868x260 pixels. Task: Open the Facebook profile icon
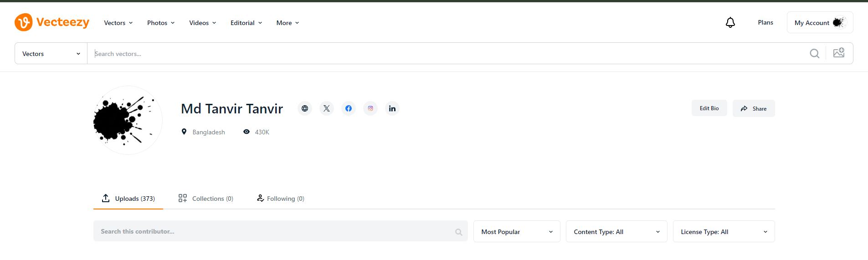click(x=349, y=108)
